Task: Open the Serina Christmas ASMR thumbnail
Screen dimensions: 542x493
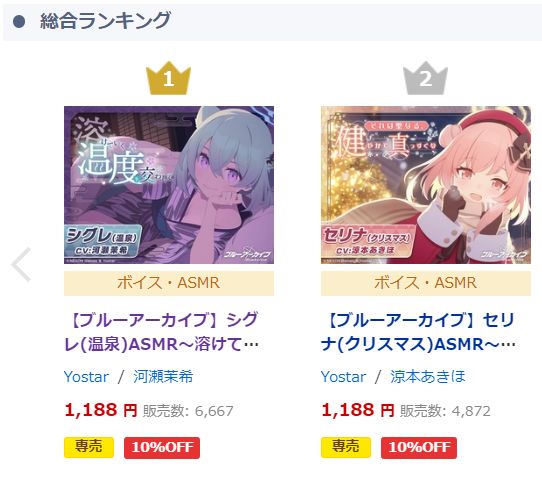Action: (426, 185)
